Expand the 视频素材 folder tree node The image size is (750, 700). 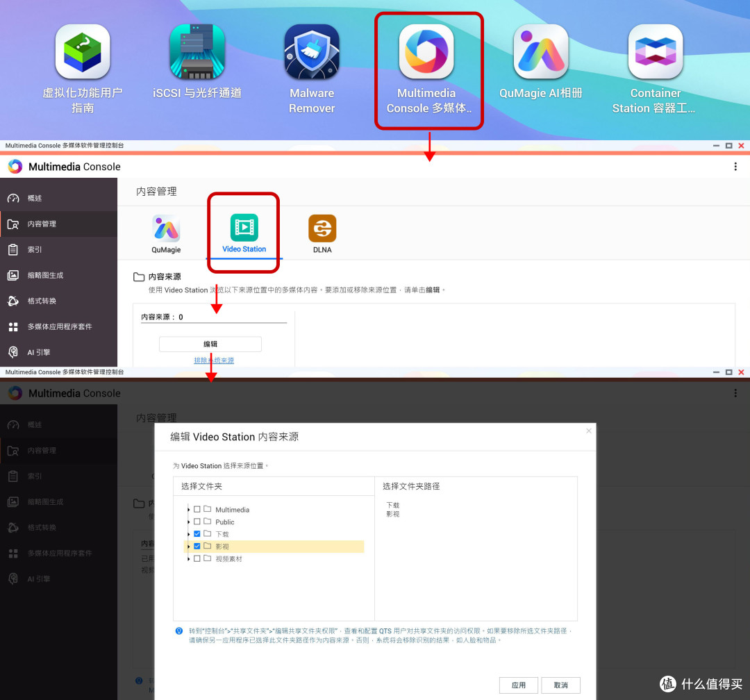coord(188,559)
